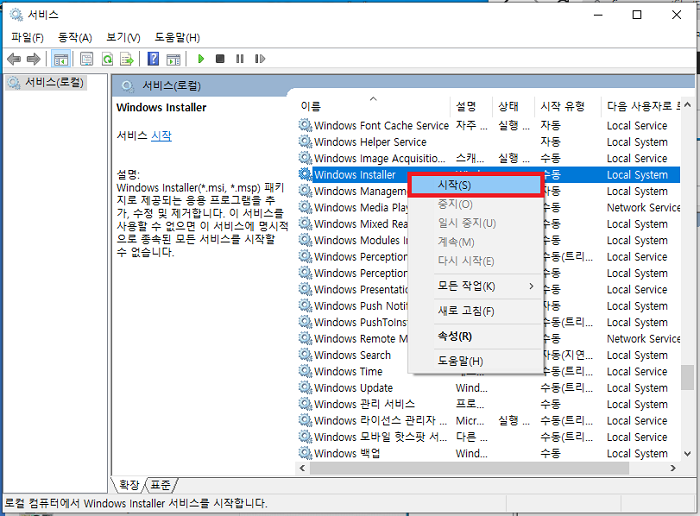Select the Windows Update service row
The image size is (700, 516).
tap(353, 388)
